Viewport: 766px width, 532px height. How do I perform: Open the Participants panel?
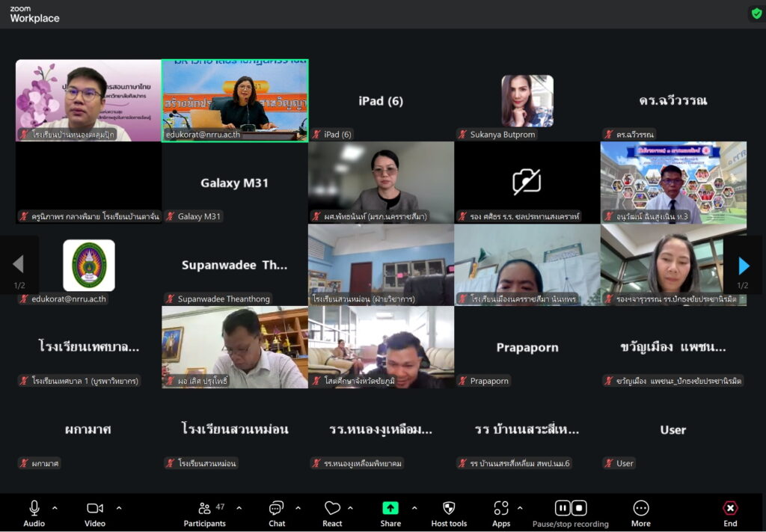point(204,513)
